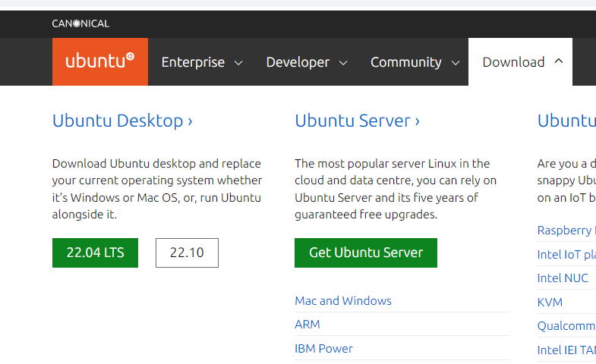Open the Ubuntu Desktop heading link
The image size is (596, 364).
[122, 121]
